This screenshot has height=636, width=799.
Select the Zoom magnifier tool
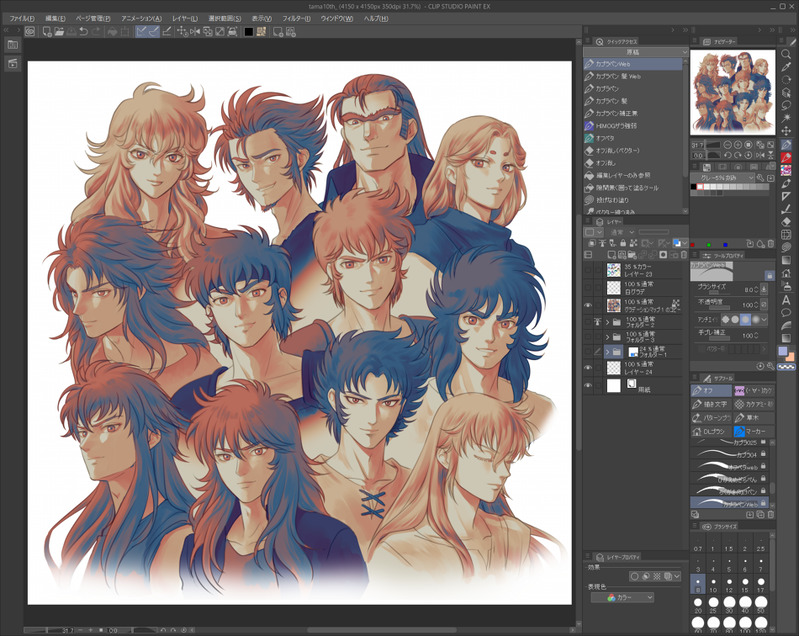[x=786, y=54]
